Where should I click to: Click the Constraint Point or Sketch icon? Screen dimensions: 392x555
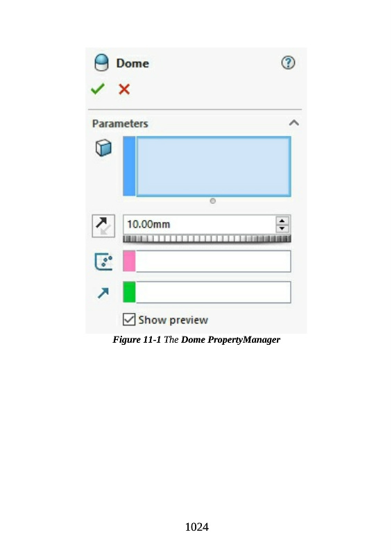pyautogui.click(x=103, y=262)
